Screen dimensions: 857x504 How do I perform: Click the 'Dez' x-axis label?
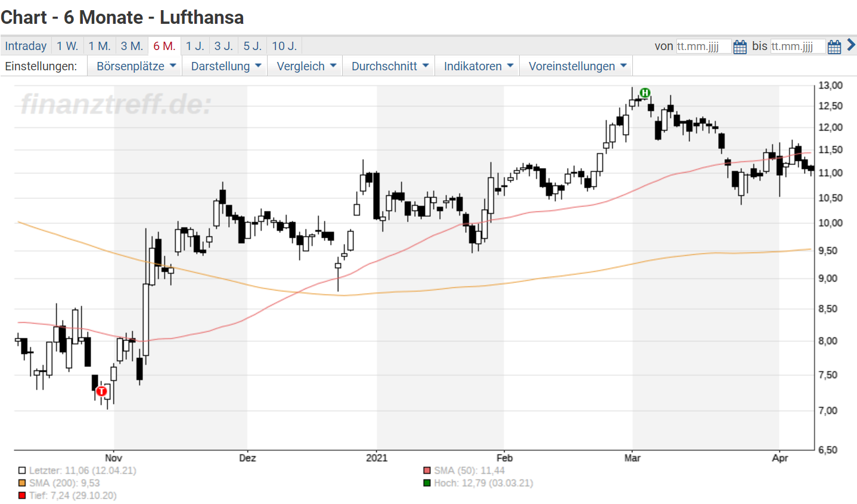tap(247, 458)
